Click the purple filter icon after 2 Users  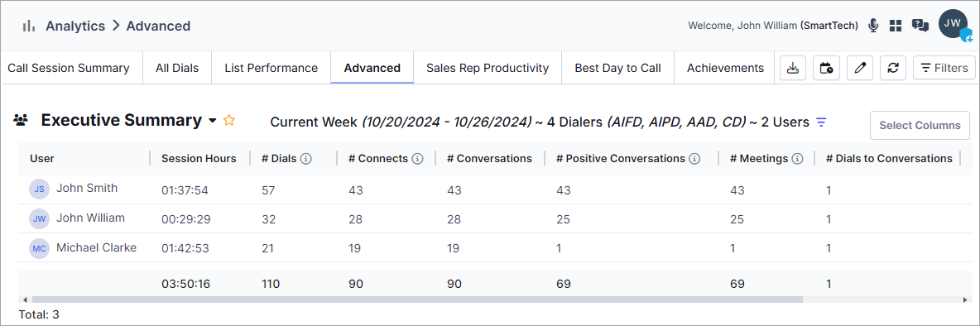821,122
